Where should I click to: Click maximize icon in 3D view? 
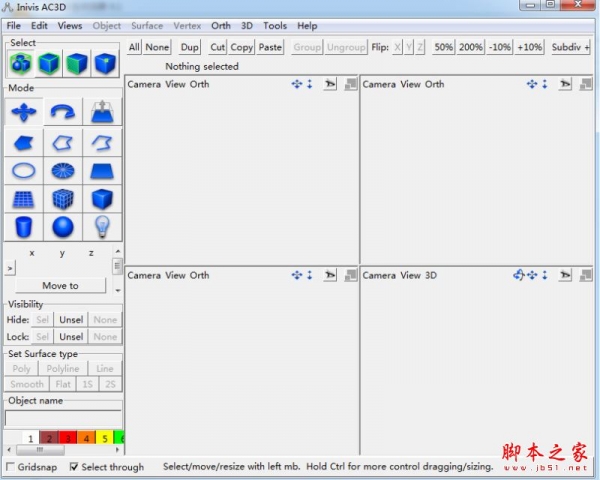[586, 275]
